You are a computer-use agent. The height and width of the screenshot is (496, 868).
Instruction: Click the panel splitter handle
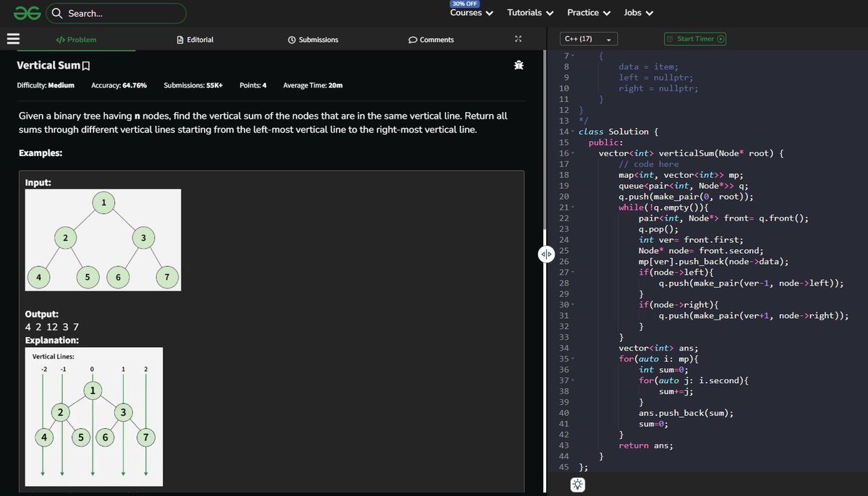tap(546, 254)
